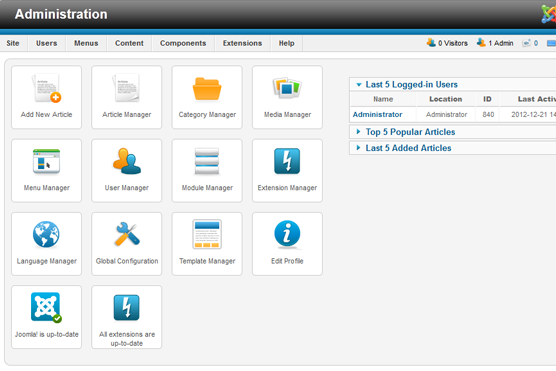
Task: Open the Extensions menu
Action: pyautogui.click(x=243, y=43)
